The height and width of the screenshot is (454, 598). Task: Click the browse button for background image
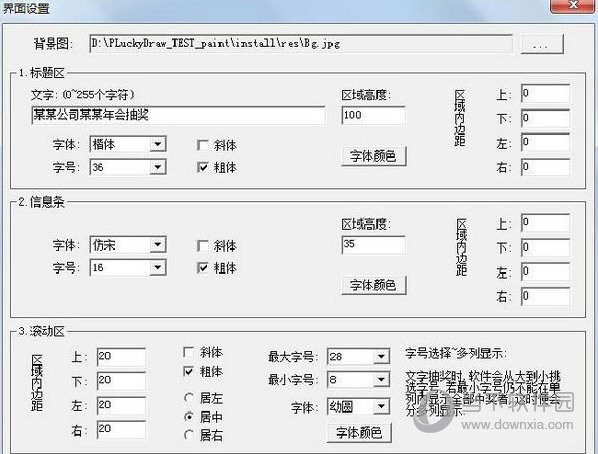coord(542,43)
